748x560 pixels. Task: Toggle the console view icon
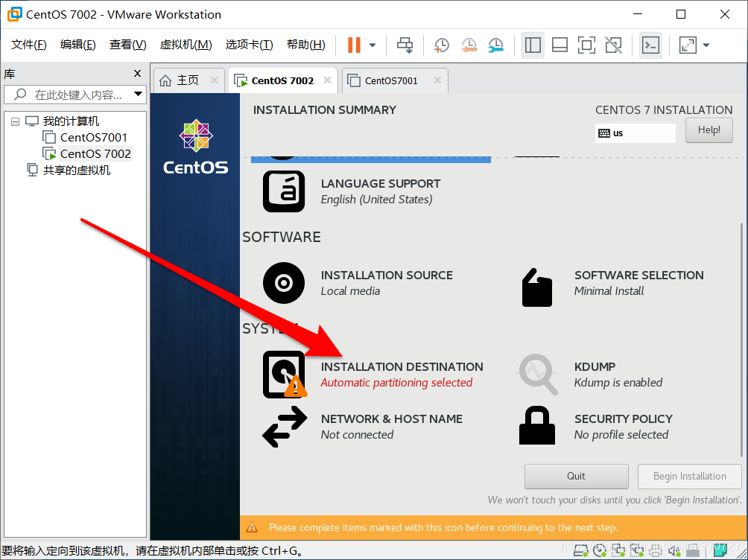tap(650, 45)
